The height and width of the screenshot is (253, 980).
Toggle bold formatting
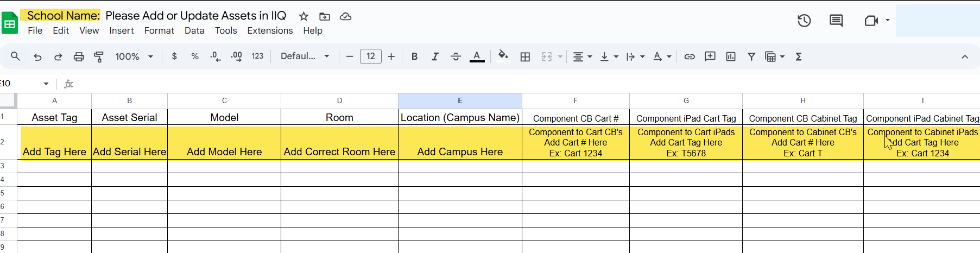click(x=414, y=56)
